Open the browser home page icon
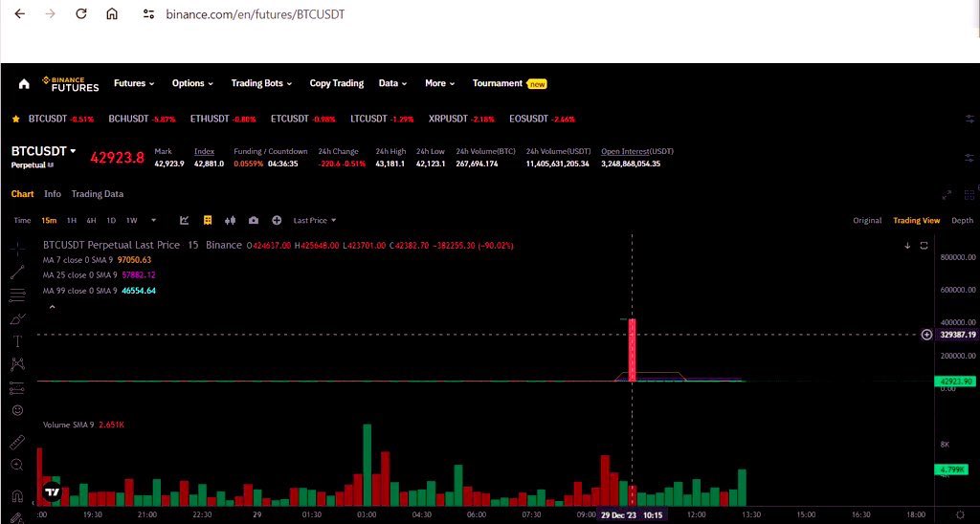This screenshot has width=980, height=524. coord(112,13)
